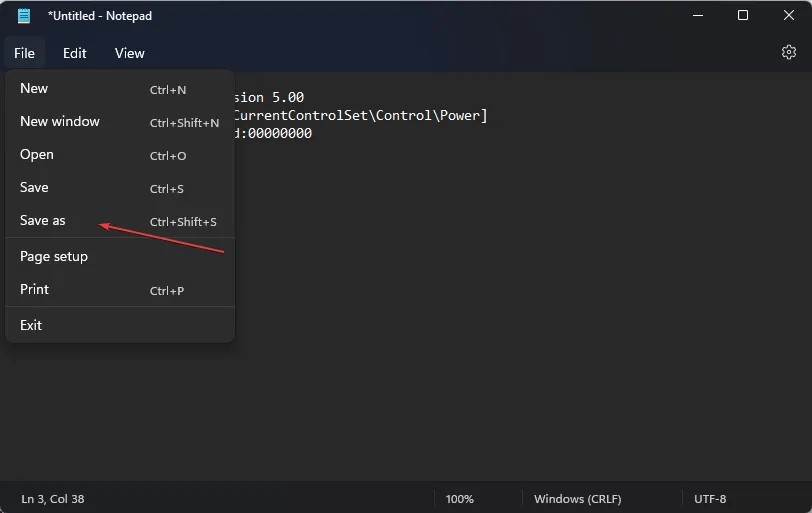Maximize the Notepad window
Viewport: 812px width, 513px height.
click(743, 16)
